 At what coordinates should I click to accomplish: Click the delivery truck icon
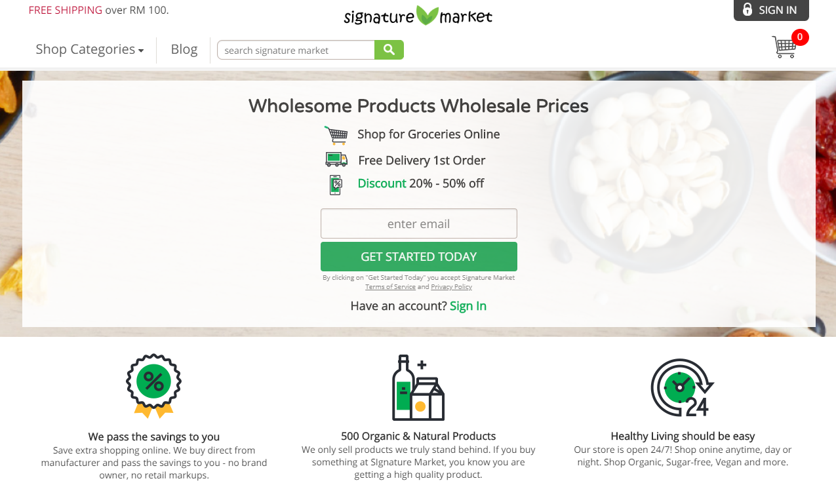[336, 159]
